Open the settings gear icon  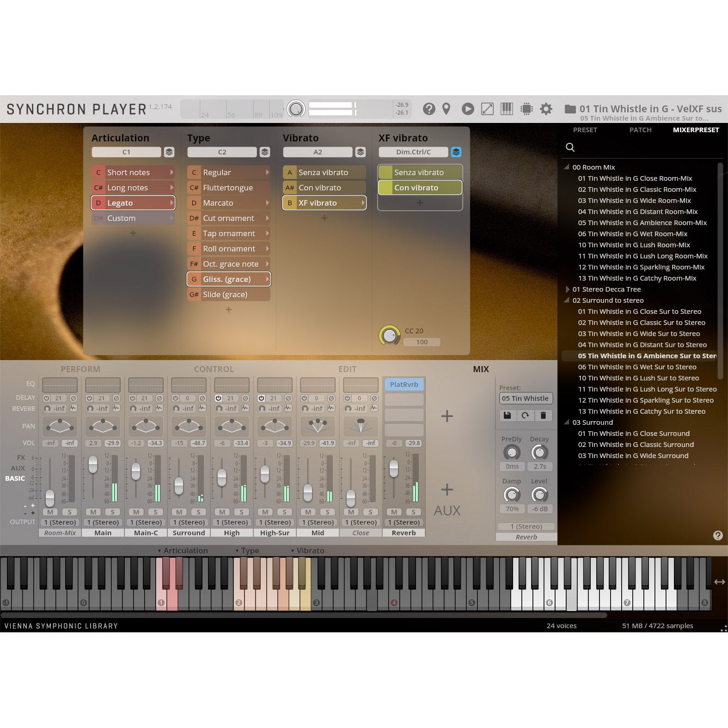pyautogui.click(x=546, y=109)
